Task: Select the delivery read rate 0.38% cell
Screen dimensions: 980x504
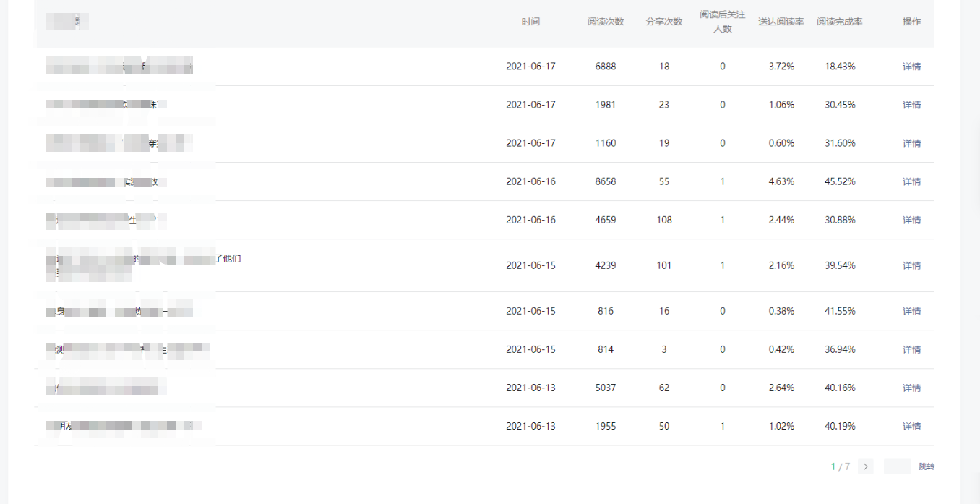Action: tap(781, 311)
